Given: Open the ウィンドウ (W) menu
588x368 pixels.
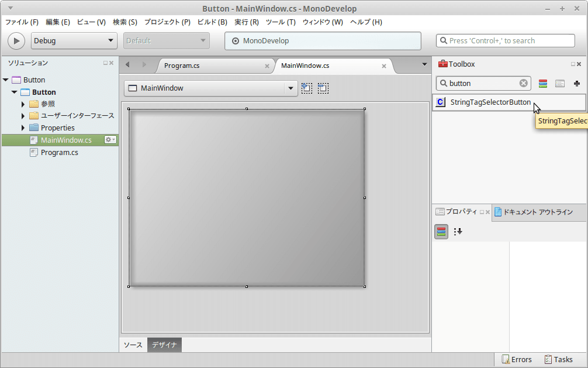Looking at the screenshot, I should tap(323, 22).
